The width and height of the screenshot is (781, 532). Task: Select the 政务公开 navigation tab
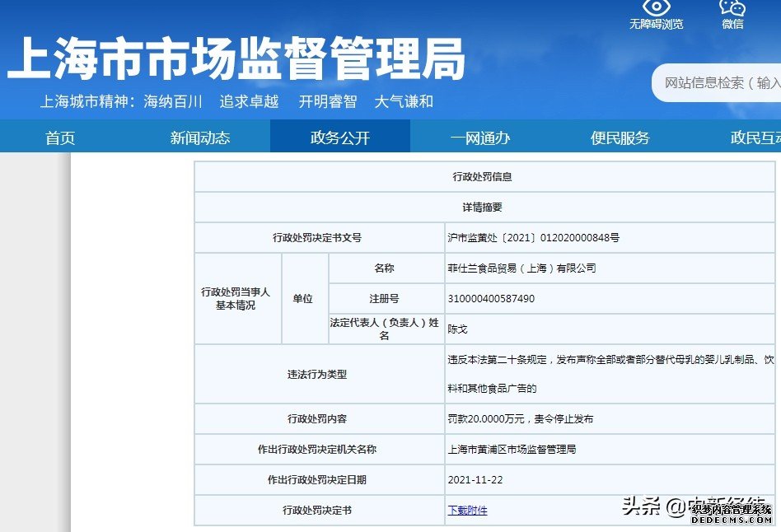tap(340, 138)
